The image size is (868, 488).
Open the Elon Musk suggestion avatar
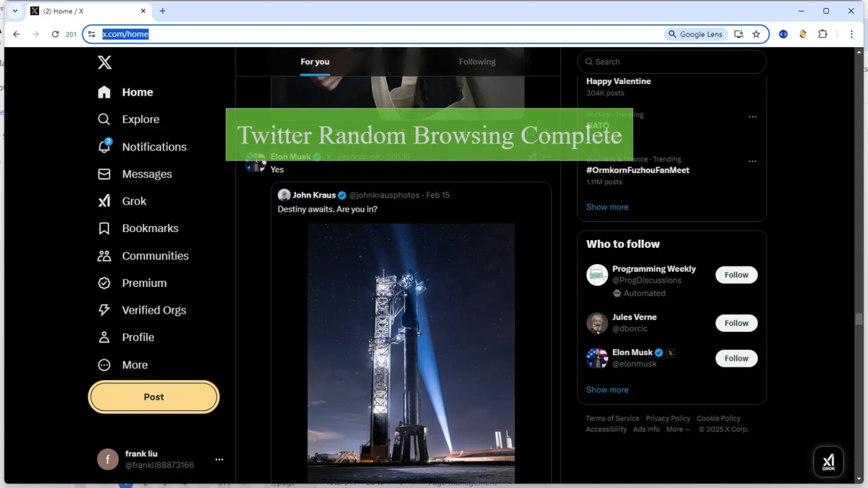[x=597, y=358]
